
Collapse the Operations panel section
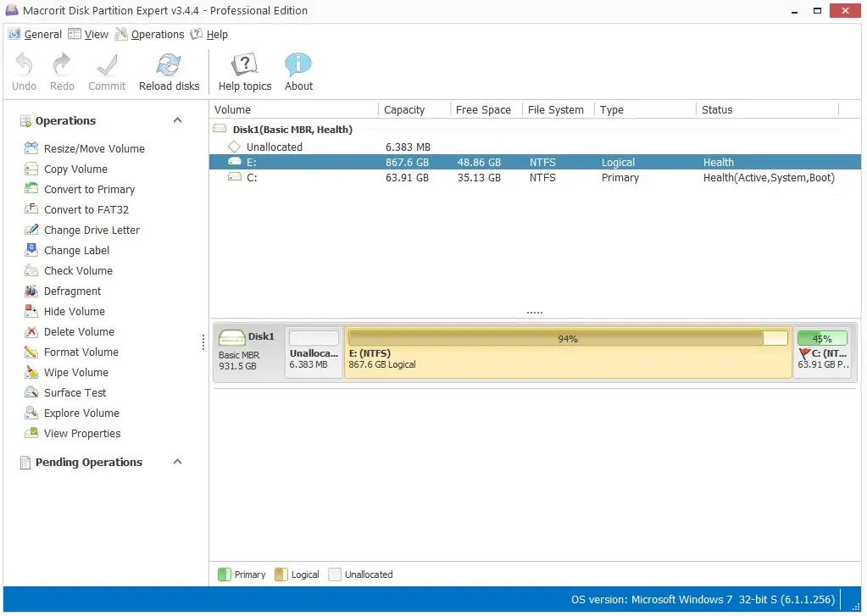point(177,120)
